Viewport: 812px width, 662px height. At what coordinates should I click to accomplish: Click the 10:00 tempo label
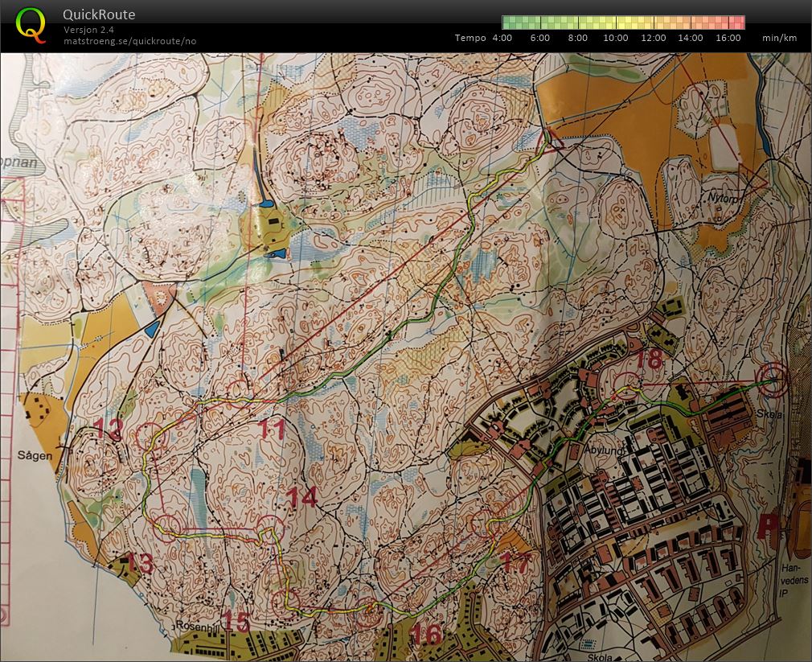615,38
